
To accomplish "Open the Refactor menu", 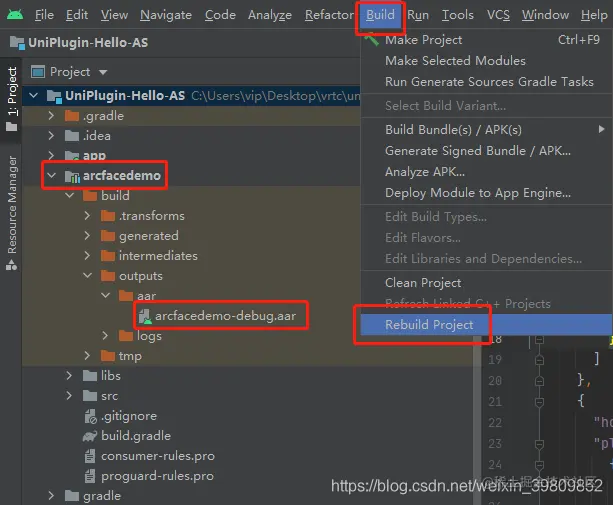I will pyautogui.click(x=329, y=15).
